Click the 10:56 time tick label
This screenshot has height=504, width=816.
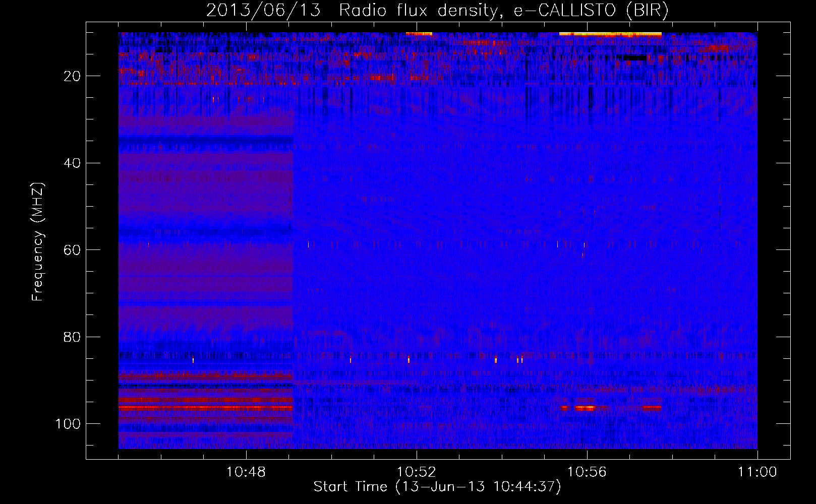[x=587, y=472]
